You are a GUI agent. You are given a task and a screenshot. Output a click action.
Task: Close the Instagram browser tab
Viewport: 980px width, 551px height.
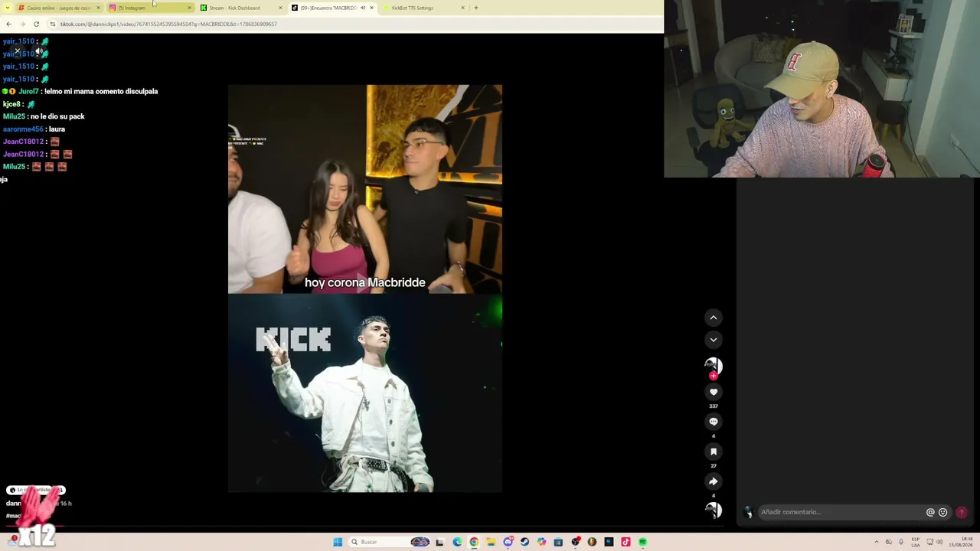coord(189,8)
